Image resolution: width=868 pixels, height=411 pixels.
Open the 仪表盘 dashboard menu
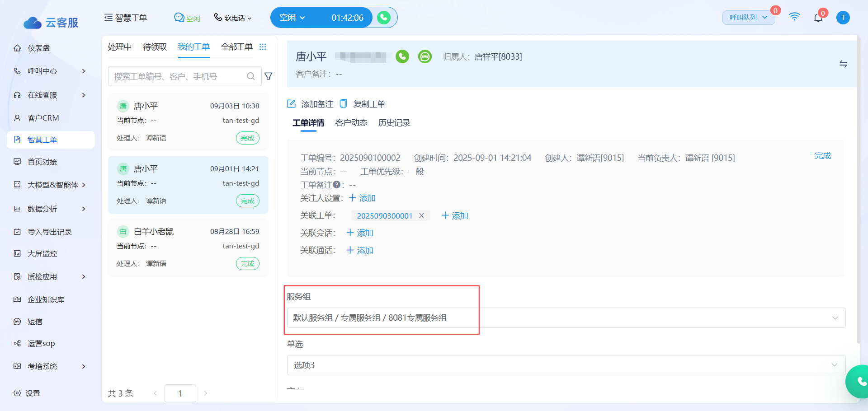click(x=38, y=48)
